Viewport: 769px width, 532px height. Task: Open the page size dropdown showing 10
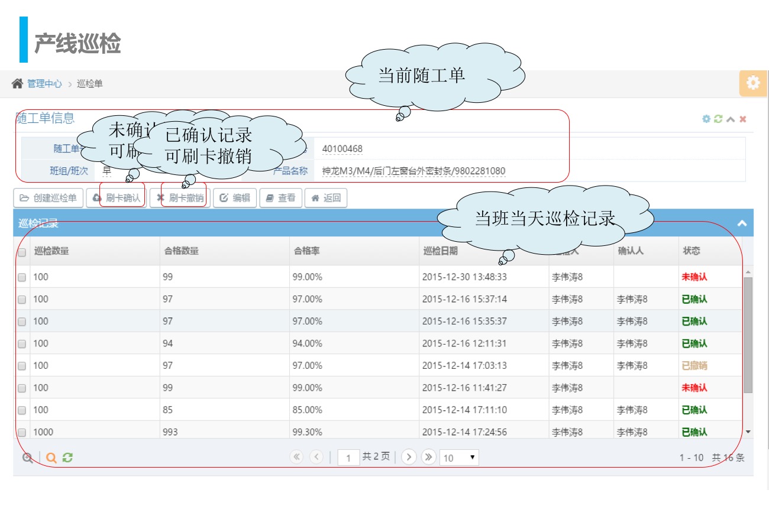click(459, 458)
